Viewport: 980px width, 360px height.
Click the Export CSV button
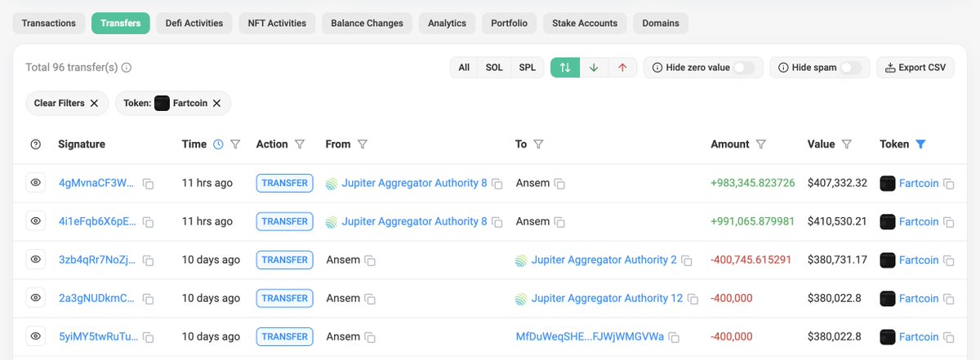[x=915, y=67]
